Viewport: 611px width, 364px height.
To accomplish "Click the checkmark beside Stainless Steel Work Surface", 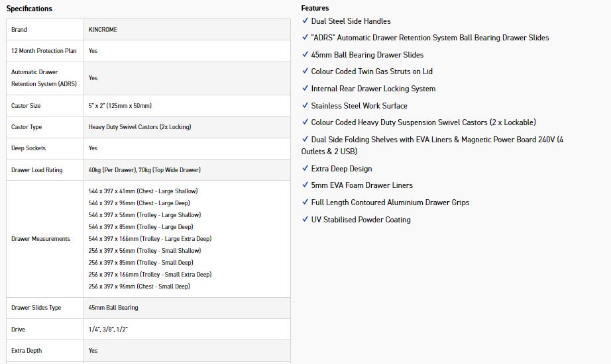I will (305, 106).
